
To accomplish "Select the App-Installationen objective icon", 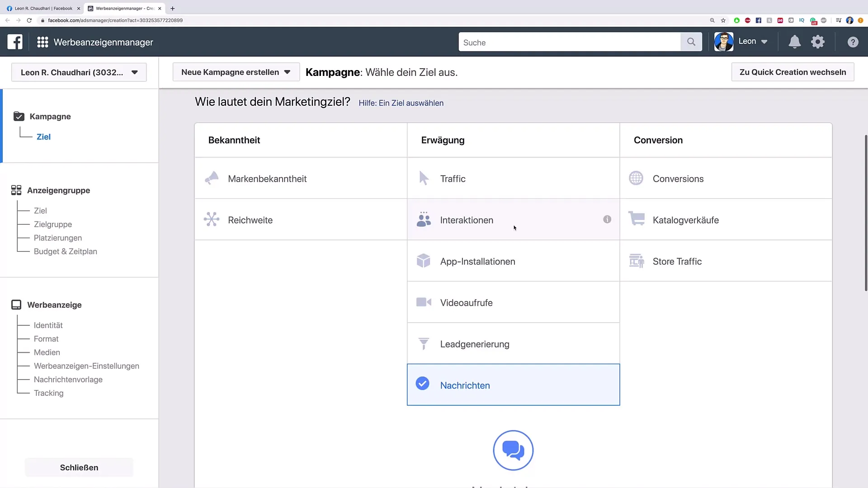I will 423,261.
